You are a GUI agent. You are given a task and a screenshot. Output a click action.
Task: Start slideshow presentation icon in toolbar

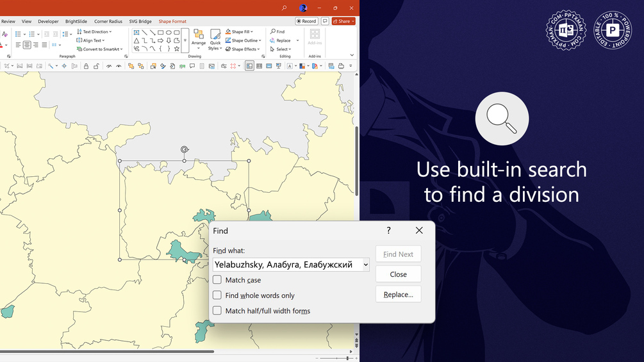[x=279, y=65]
